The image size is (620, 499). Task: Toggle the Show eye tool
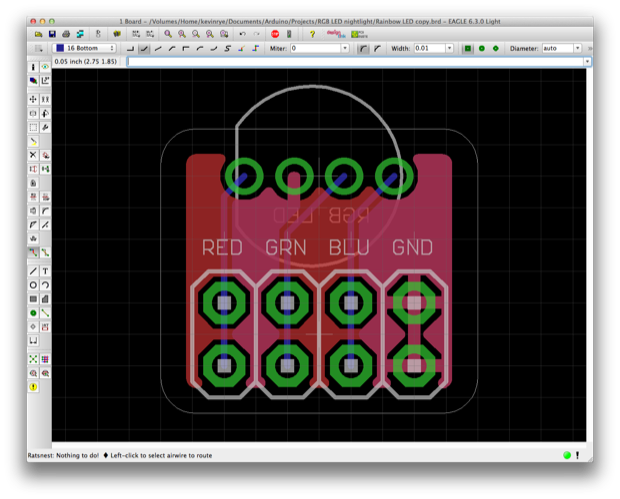click(45, 67)
